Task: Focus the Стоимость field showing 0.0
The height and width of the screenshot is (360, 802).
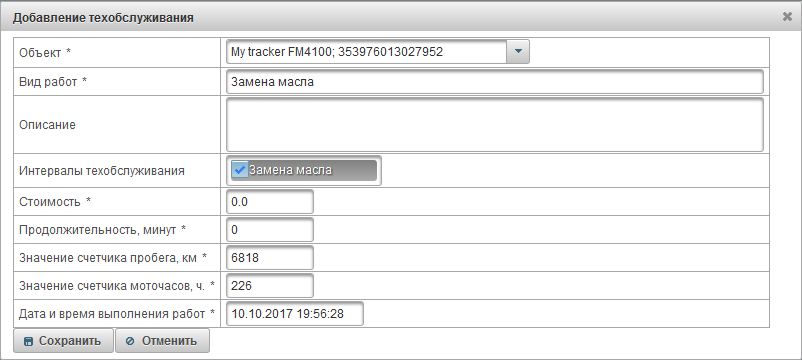Action: (270, 202)
